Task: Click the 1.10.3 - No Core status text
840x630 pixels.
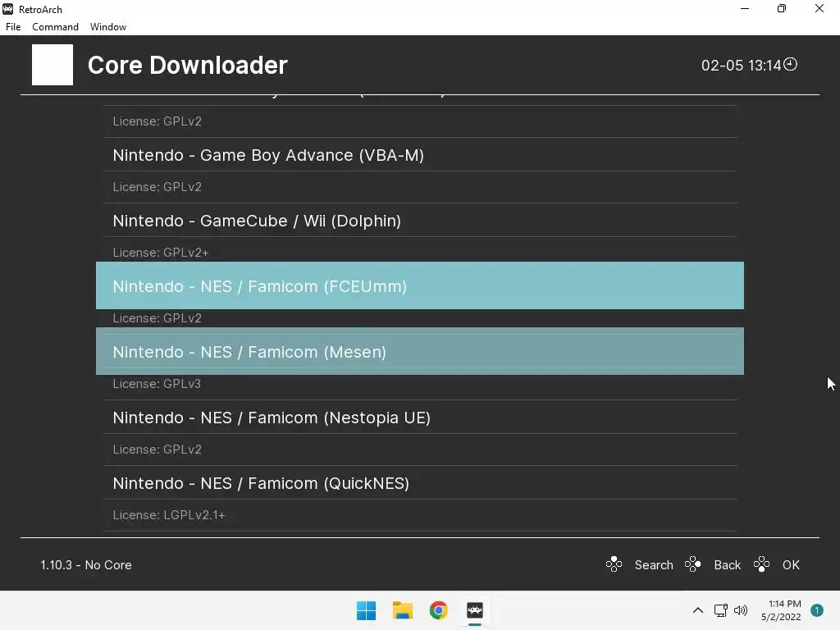Action: click(x=86, y=564)
